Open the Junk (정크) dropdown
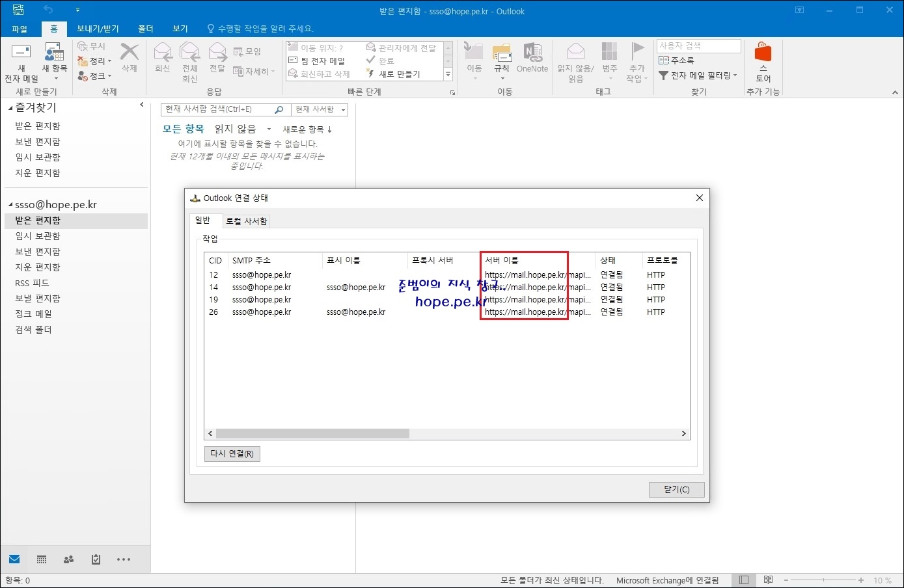This screenshot has height=588, width=904. (x=95, y=76)
